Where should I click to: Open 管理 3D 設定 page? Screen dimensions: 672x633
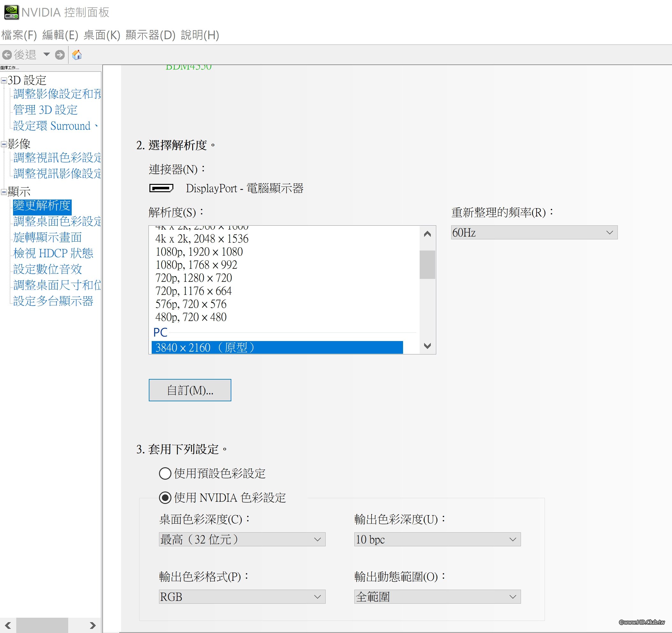(45, 110)
